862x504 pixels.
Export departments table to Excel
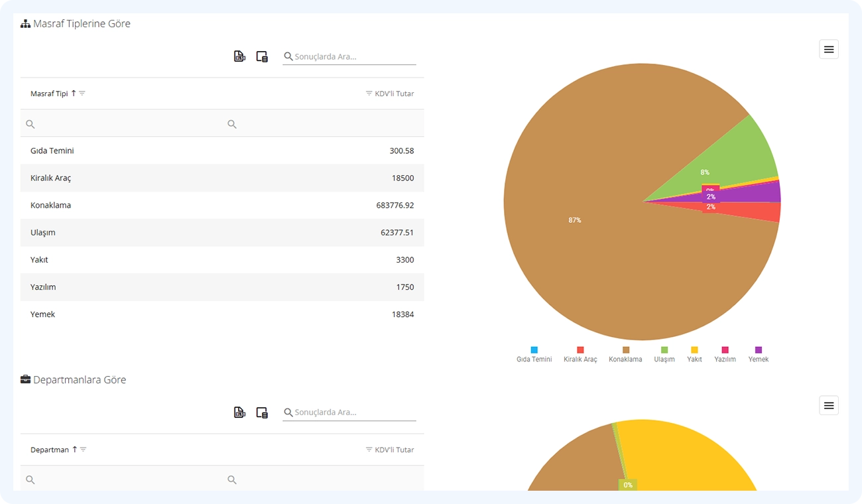click(x=239, y=412)
